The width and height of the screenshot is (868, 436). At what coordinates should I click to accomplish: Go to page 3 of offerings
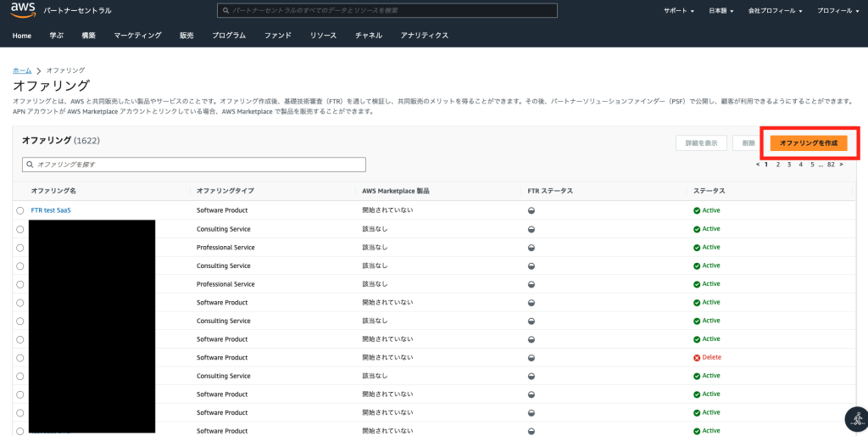pyautogui.click(x=789, y=164)
